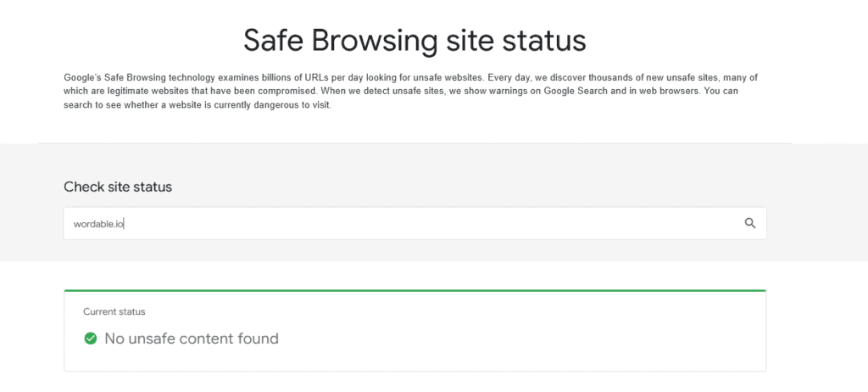Viewport: 868px width, 392px height.
Task: Click the words 'Google's Safe Browsing technology'
Action: pos(127,77)
